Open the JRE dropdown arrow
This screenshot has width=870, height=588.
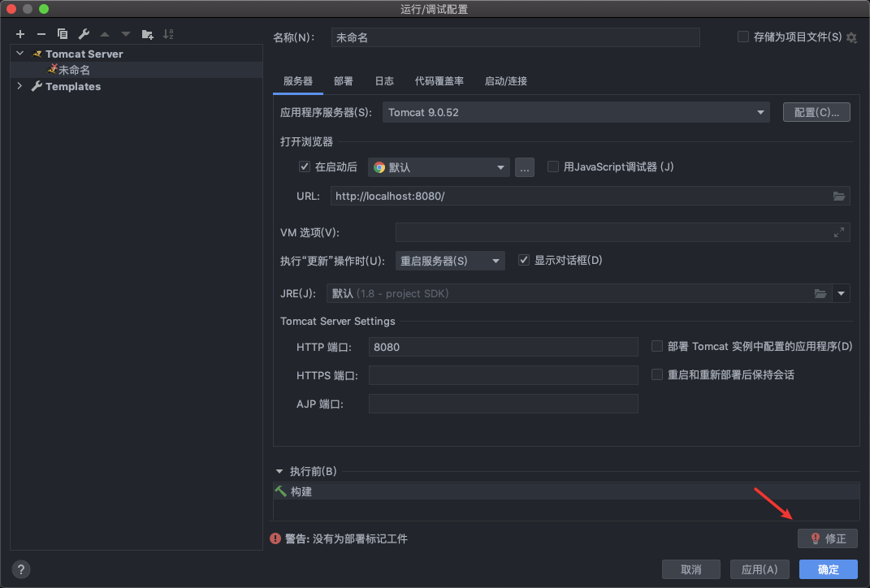[841, 293]
